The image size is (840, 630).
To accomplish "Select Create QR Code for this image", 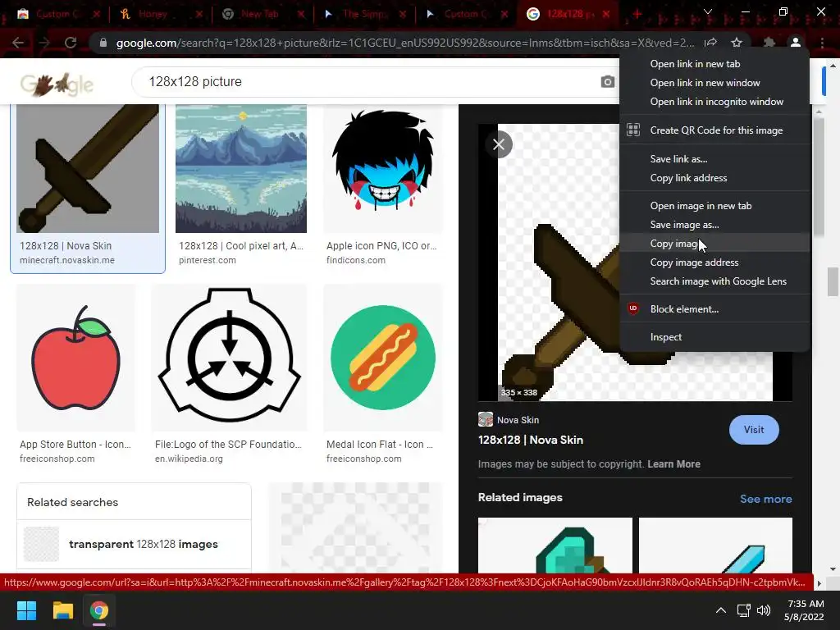I will pos(714,130).
